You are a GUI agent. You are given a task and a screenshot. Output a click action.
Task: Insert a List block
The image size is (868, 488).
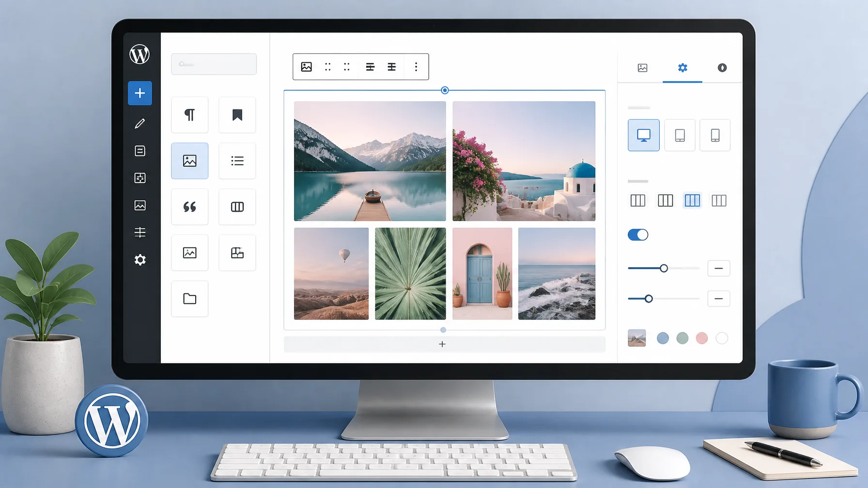(x=237, y=161)
